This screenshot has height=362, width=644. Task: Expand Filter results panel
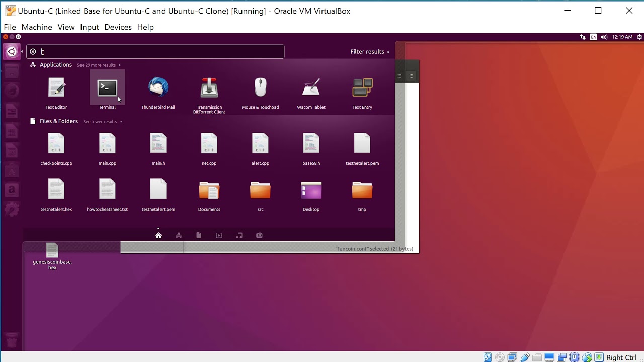[x=370, y=52]
